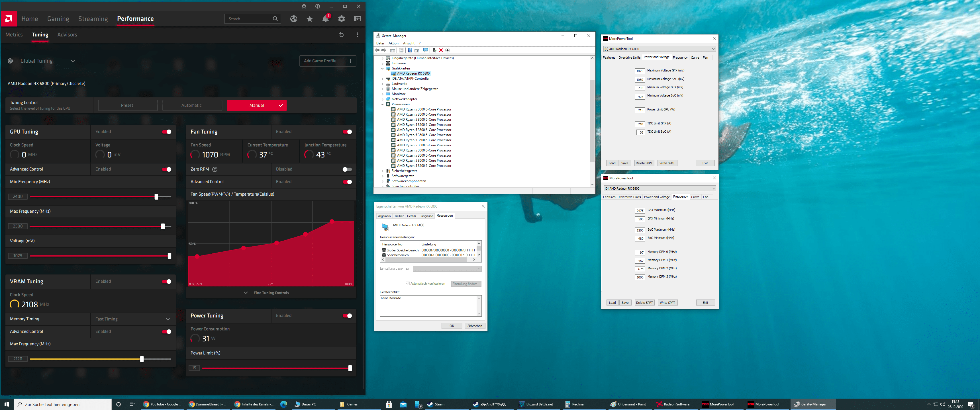
Task: Click update driver icon in Geräte-Manager toolbar
Action: click(x=434, y=50)
